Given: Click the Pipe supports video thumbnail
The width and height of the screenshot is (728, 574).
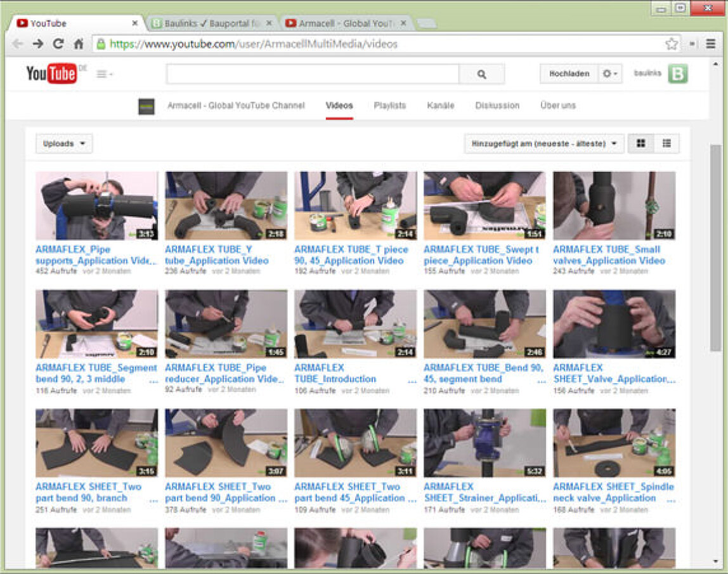Looking at the screenshot, I should pyautogui.click(x=96, y=205).
